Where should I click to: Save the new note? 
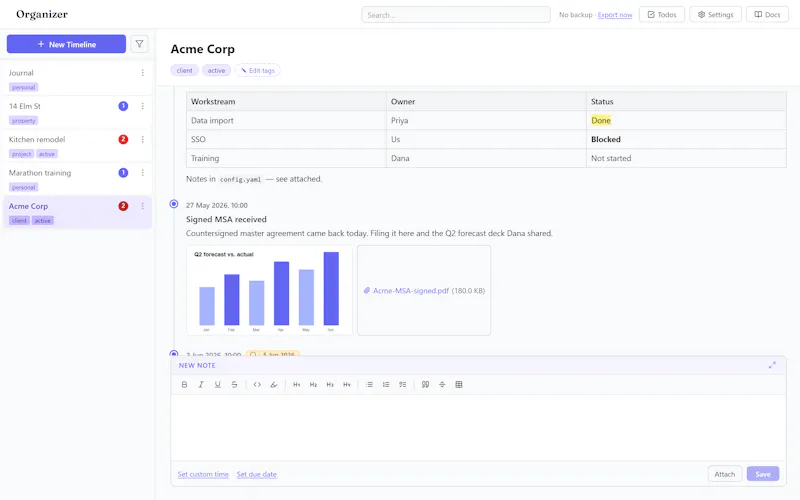pos(763,474)
